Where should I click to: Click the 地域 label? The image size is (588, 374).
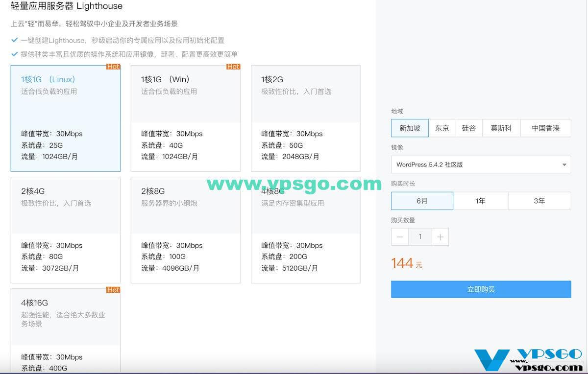pyautogui.click(x=397, y=112)
